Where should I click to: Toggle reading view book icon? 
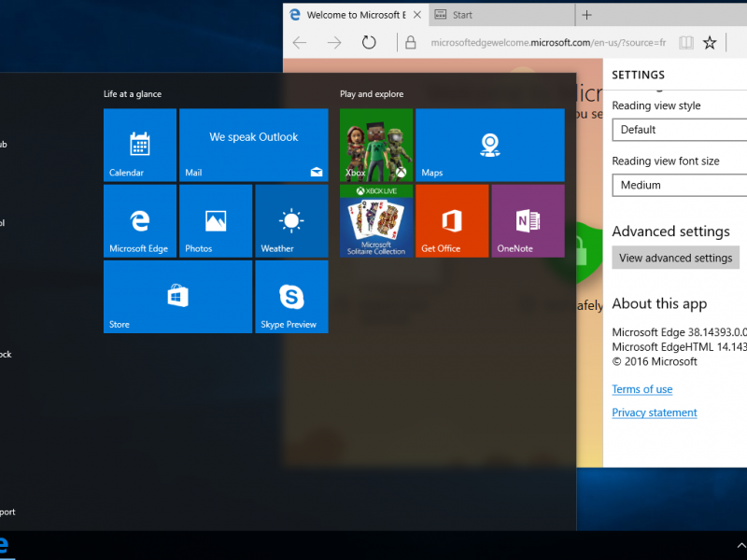point(686,43)
